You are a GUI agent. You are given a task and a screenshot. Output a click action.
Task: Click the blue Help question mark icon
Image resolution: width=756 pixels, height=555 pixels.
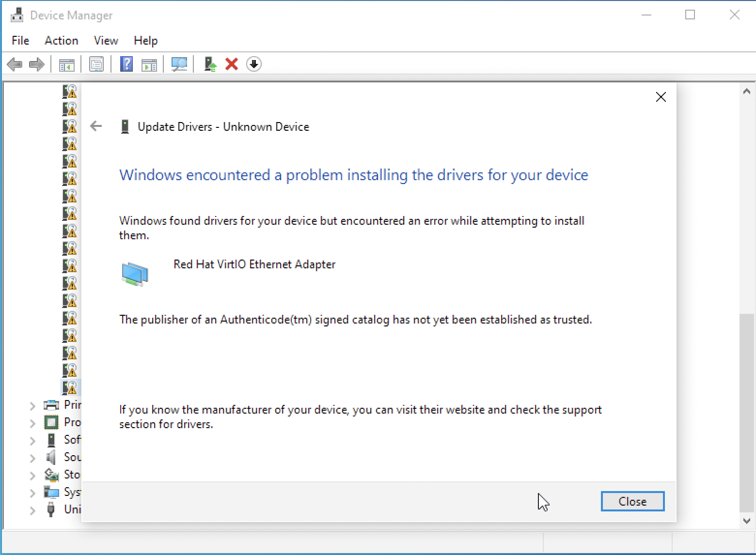pos(126,64)
